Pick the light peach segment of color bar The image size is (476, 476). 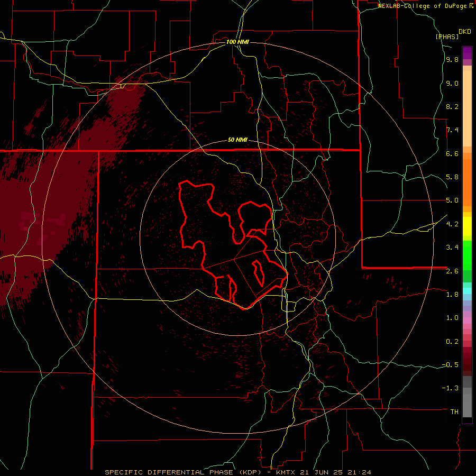pos(467,108)
